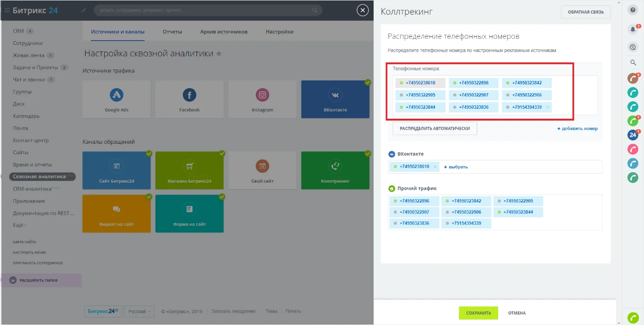The image size is (644, 325).
Task: Remove +79154394339 from Телефонные номера via its x
Action: coord(548,107)
